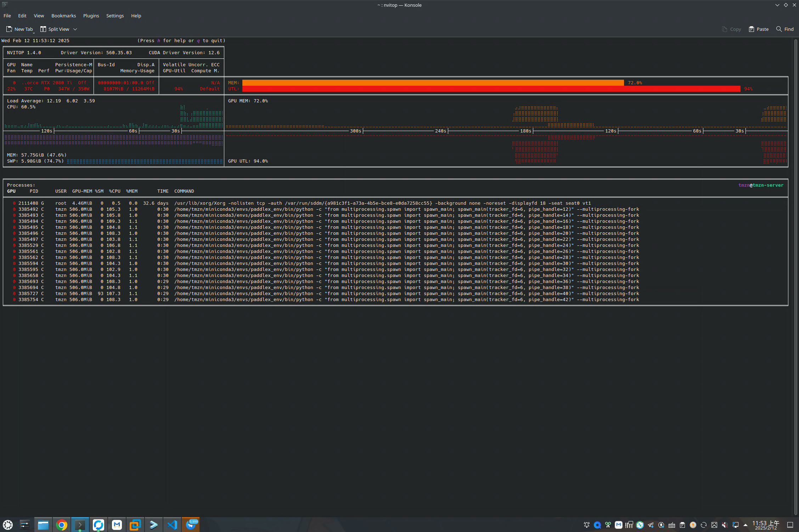The image size is (799, 532).
Task: Open the Find search tool
Action: [785, 29]
